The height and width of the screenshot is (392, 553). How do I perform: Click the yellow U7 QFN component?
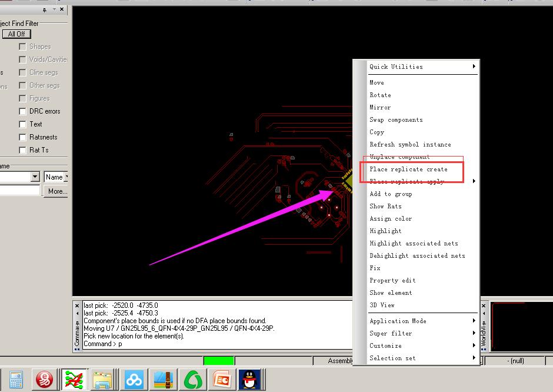click(x=348, y=181)
